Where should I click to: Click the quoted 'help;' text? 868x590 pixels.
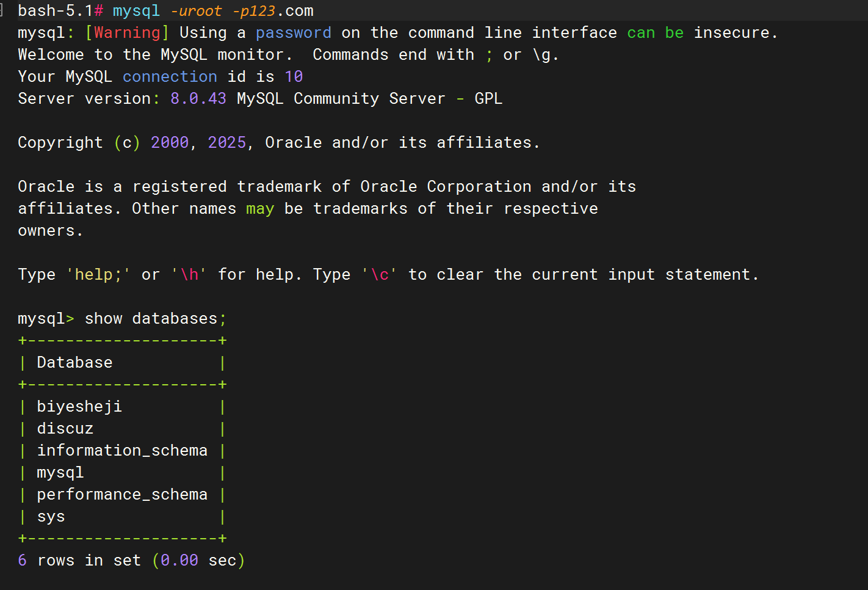(x=98, y=275)
